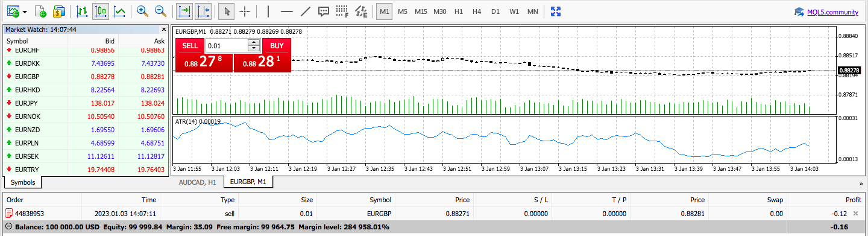Click the green arrow beside EURDKK
Image resolution: width=868 pixels, height=236 pixels.
pos(9,63)
